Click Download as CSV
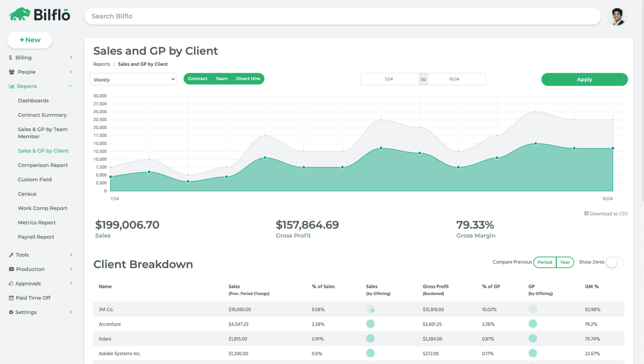This screenshot has height=364, width=644. (605, 213)
